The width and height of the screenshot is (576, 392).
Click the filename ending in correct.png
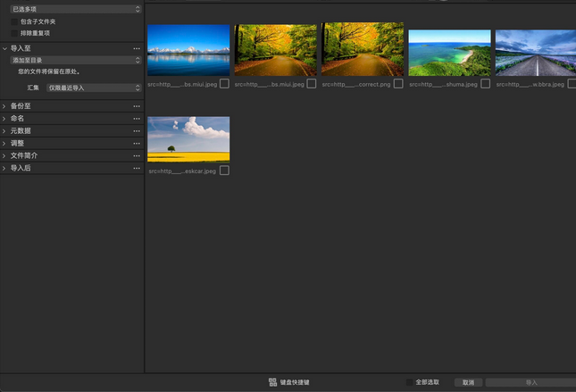[356, 85]
